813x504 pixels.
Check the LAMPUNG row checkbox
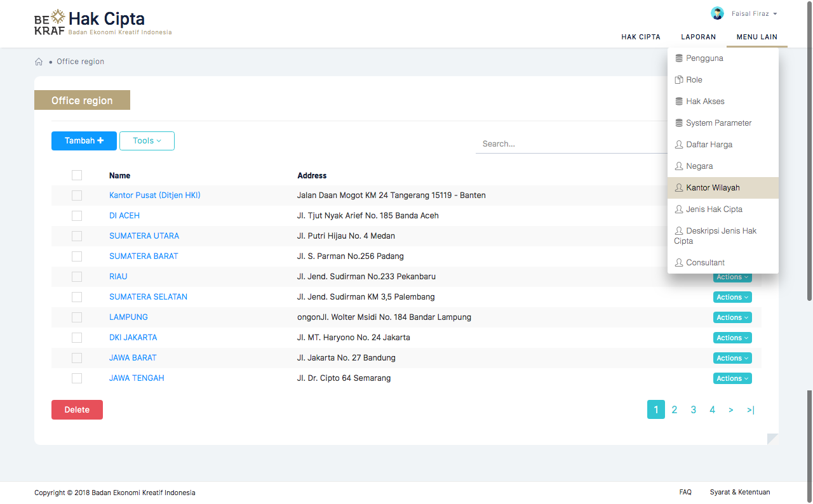coord(77,317)
